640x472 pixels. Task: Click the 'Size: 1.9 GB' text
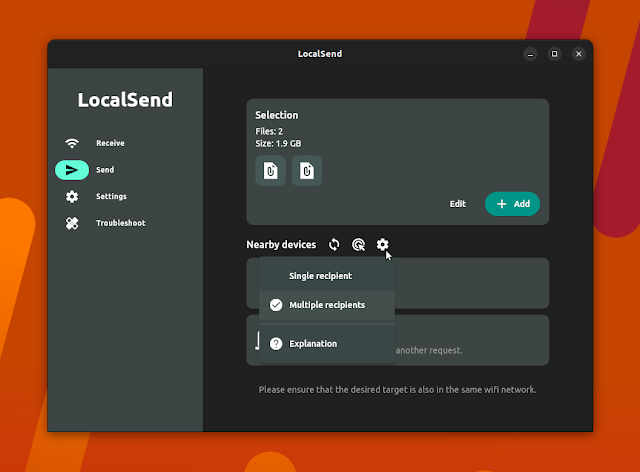point(278,144)
